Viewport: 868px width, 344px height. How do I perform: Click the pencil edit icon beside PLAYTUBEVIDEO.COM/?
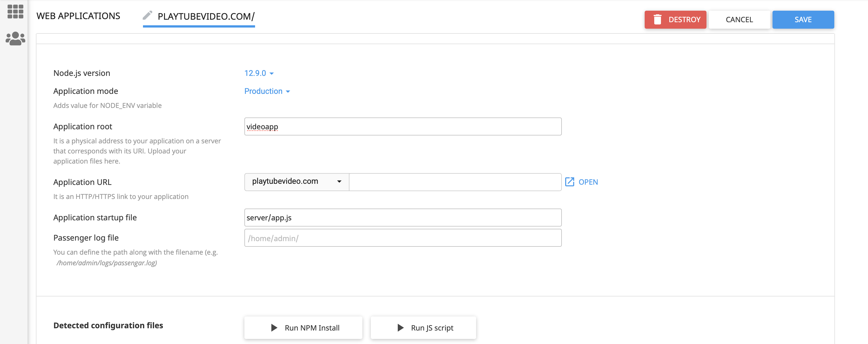coord(147,15)
